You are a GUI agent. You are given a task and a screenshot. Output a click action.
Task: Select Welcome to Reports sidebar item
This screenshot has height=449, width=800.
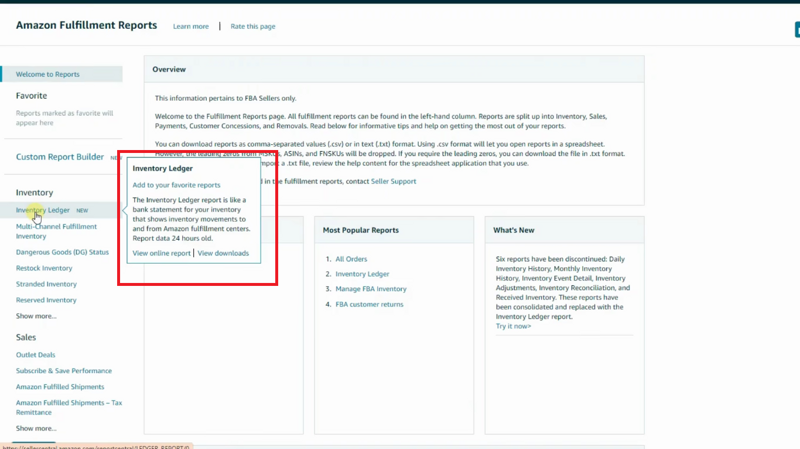62,74
